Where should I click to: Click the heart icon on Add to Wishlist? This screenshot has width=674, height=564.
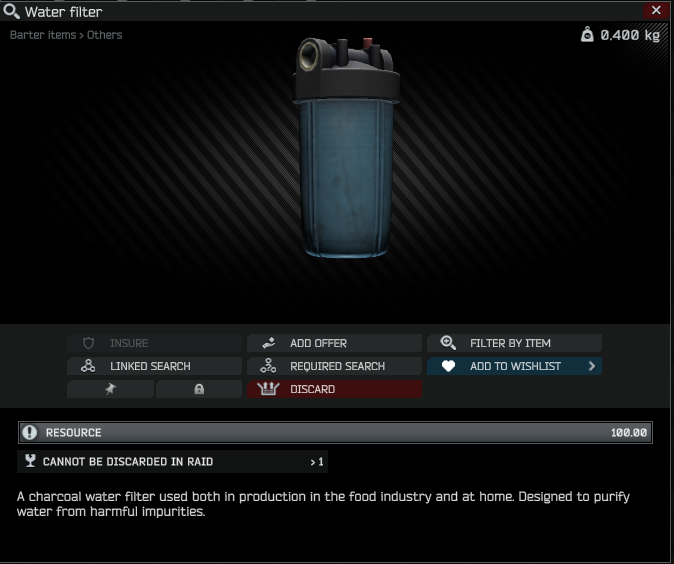tap(448, 366)
